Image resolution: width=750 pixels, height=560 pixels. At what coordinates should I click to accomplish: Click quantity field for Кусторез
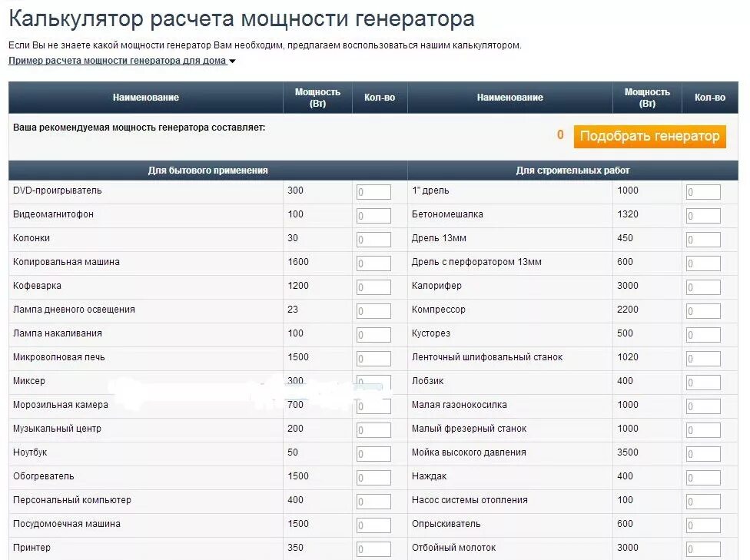tap(703, 335)
